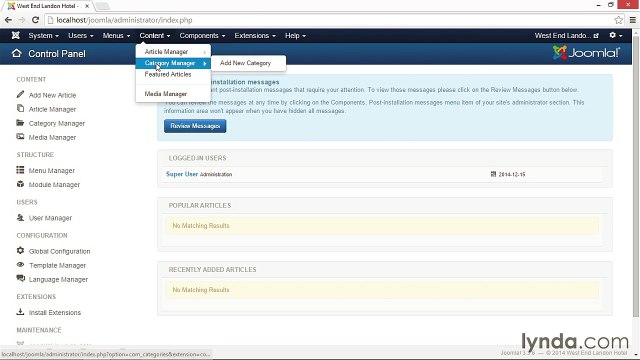This screenshot has height=360, width=640.
Task: Open Add New Article sidebar link
Action: coord(52,95)
